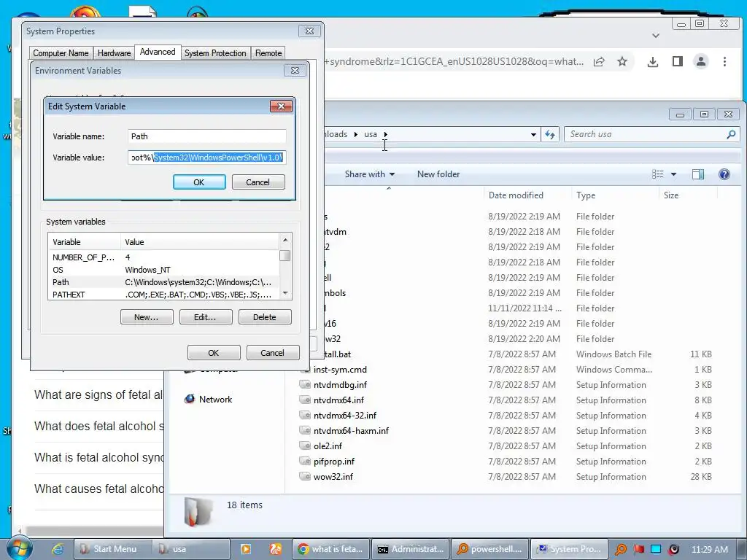Select Path row in System variables
The image size is (747, 560).
[163, 282]
